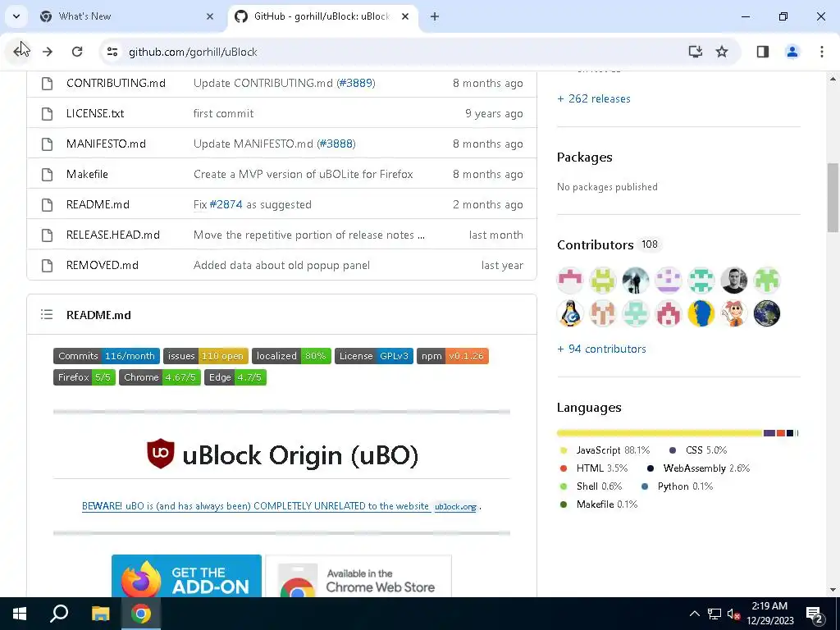This screenshot has height=630, width=840.
Task: Open issue #2874 link
Action: coord(226,204)
